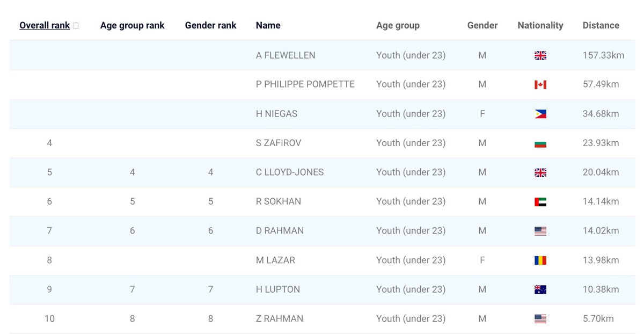Click the Philippines flag in H NIEGAS row

[x=540, y=114]
